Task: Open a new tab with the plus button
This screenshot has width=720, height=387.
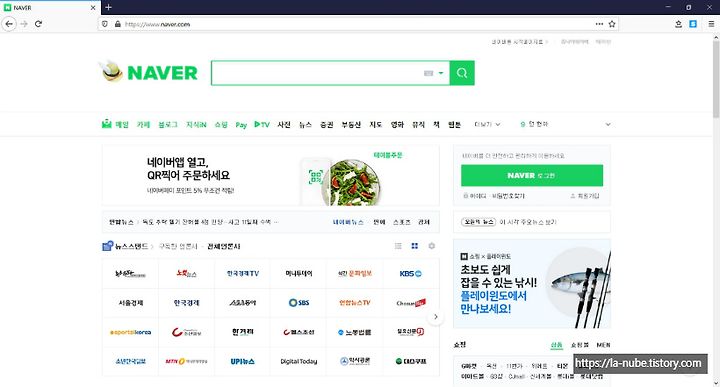Action: (x=108, y=7)
